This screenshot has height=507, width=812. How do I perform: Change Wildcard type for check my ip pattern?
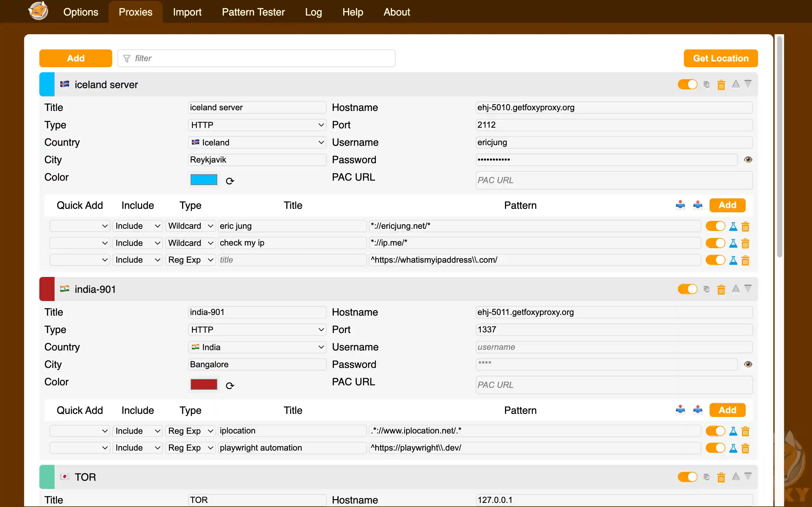191,243
